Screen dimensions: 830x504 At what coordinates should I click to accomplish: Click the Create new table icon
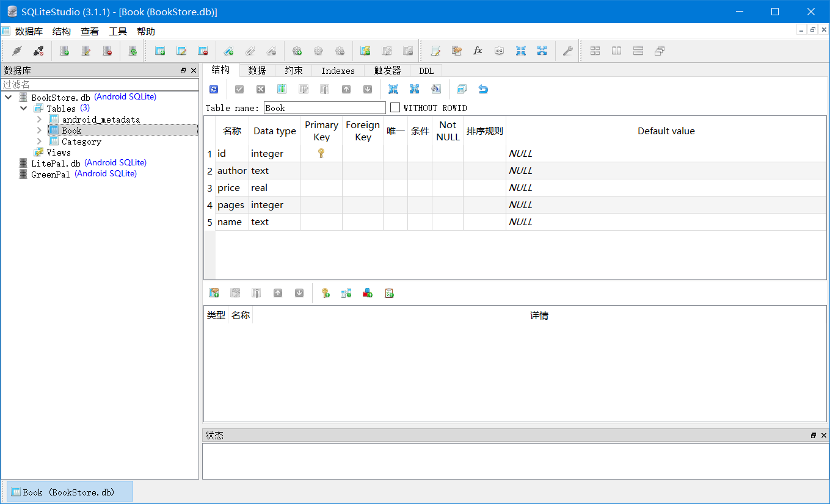point(160,51)
